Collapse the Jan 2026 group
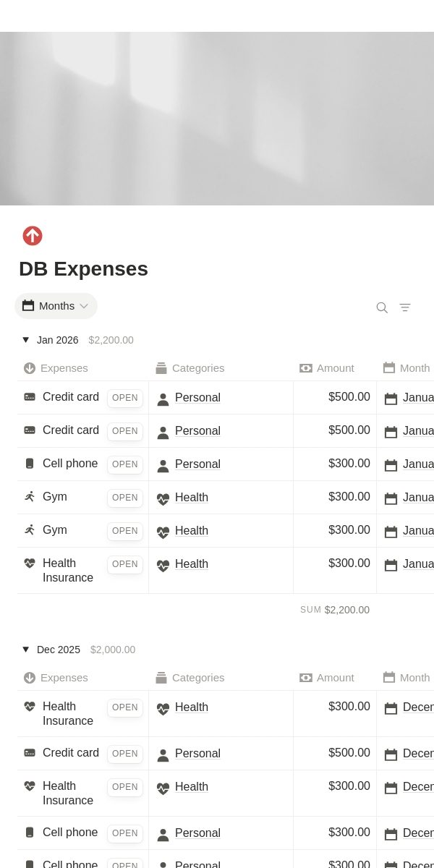The height and width of the screenshot is (868, 434). 26,340
